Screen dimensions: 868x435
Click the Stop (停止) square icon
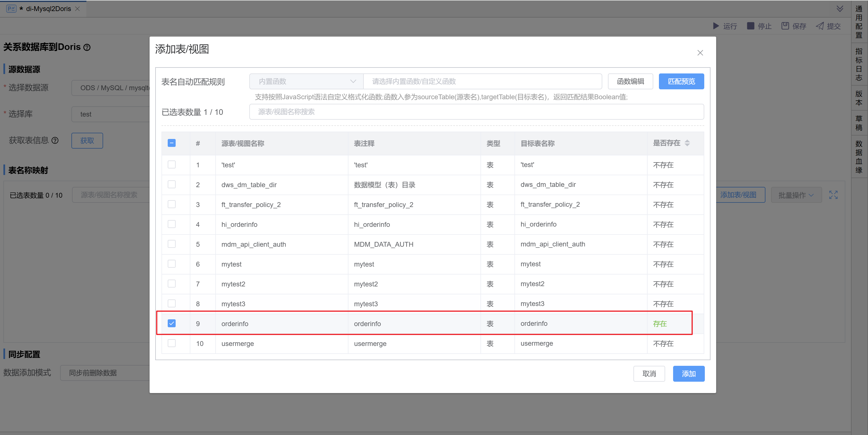click(x=750, y=26)
